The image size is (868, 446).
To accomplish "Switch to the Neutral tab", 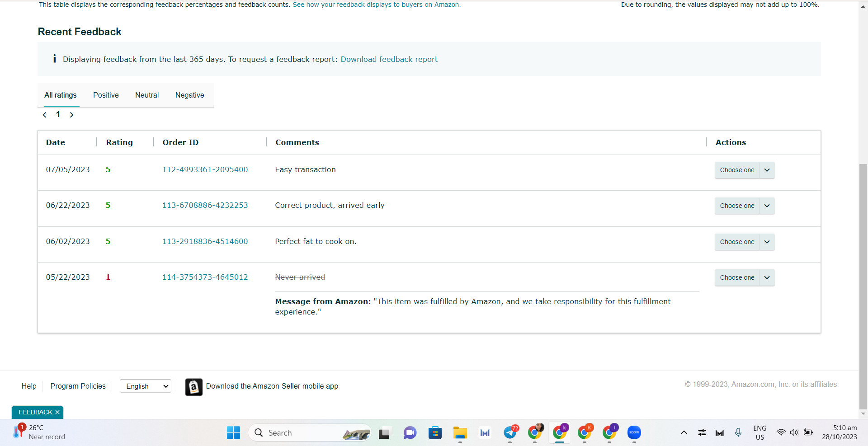I will pos(147,95).
